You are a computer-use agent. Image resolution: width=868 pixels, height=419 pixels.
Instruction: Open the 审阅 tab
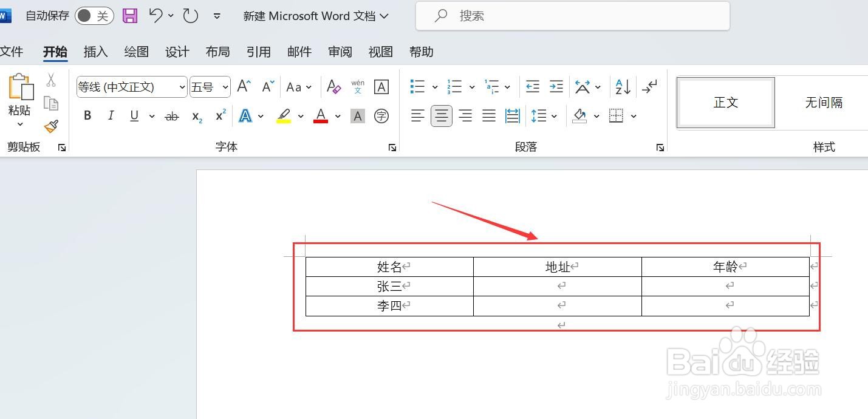coord(340,52)
